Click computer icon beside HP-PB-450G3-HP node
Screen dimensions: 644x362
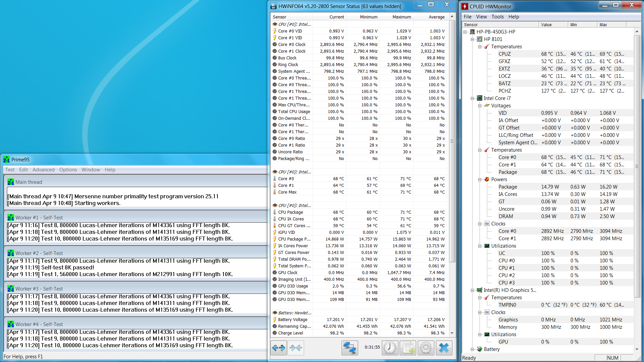(472, 32)
